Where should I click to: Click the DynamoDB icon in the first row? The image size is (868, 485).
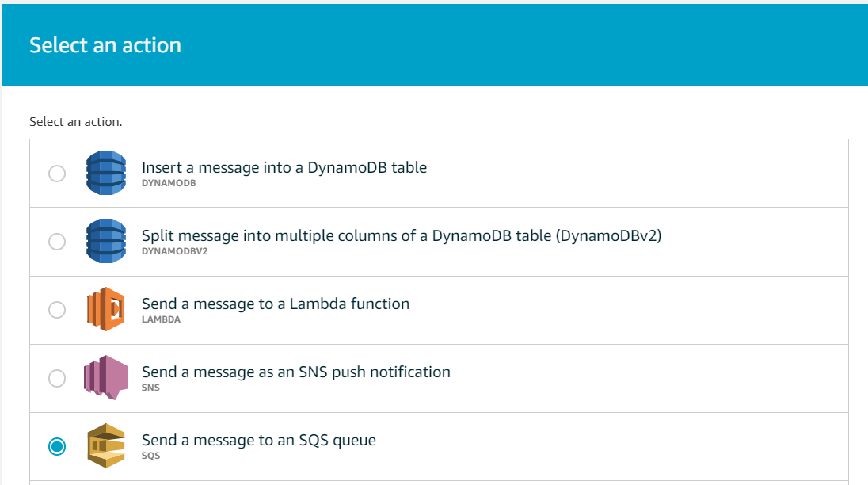point(106,173)
